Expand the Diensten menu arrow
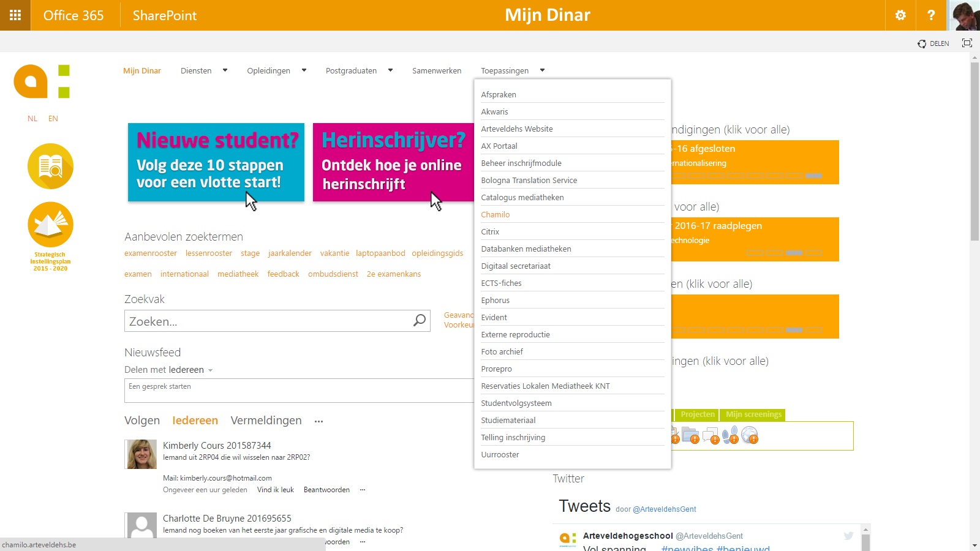Viewport: 980px width, 551px height. point(225,70)
